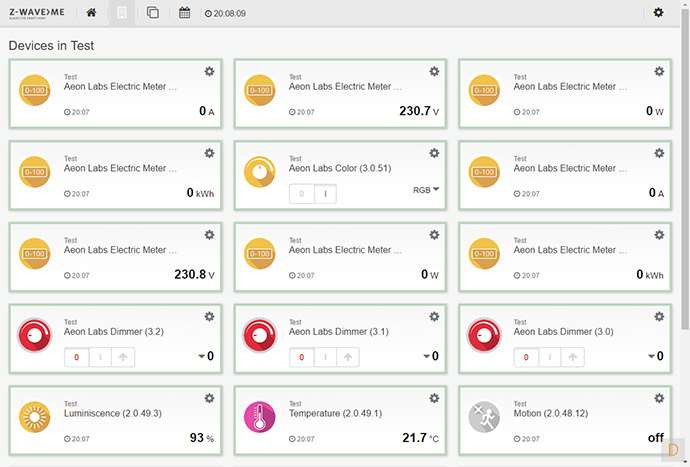Image resolution: width=690 pixels, height=467 pixels.
Task: Turn off Aeon Labs Dimmer (3.2)
Action: [76, 357]
